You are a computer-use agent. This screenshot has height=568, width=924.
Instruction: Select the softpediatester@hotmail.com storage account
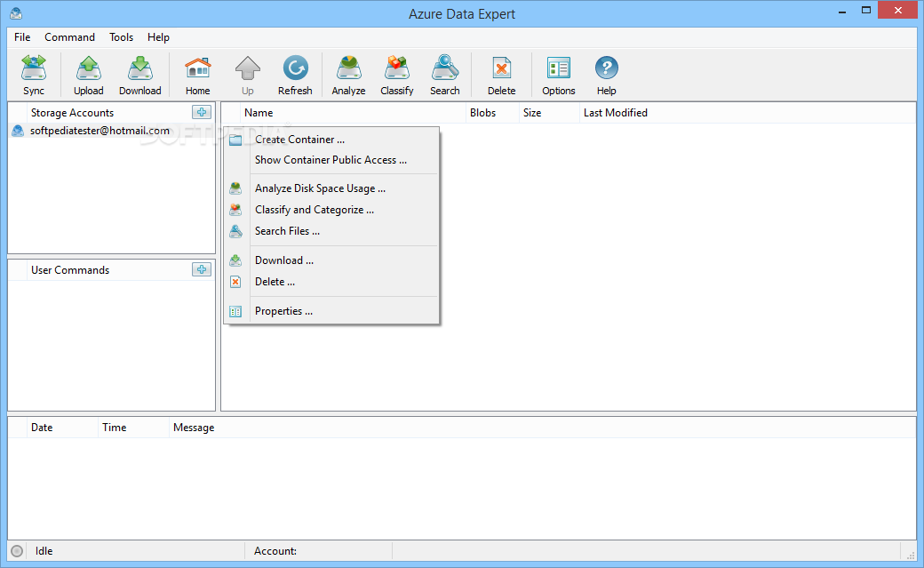pyautogui.click(x=111, y=131)
